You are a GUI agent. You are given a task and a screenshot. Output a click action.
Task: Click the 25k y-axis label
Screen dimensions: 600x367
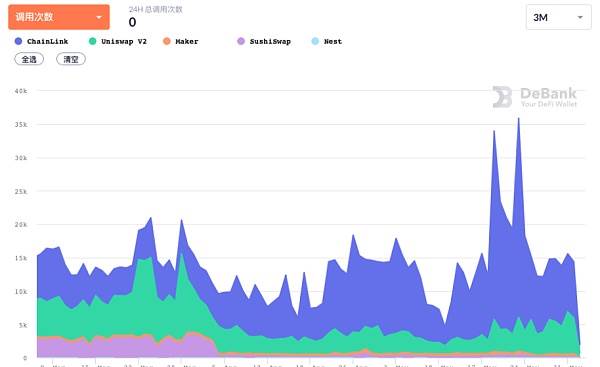[21, 191]
